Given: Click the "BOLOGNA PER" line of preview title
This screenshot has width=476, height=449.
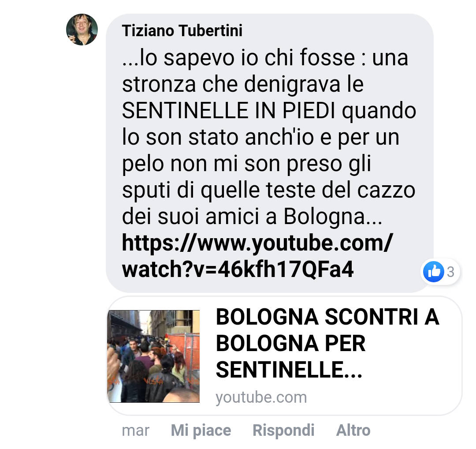Looking at the screenshot, I should coord(290,343).
